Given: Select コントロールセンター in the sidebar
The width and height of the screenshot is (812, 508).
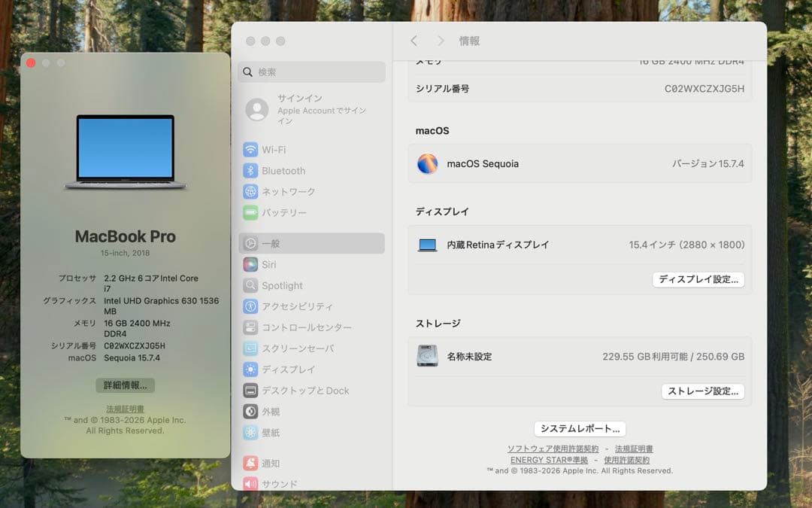Looking at the screenshot, I should 293,327.
